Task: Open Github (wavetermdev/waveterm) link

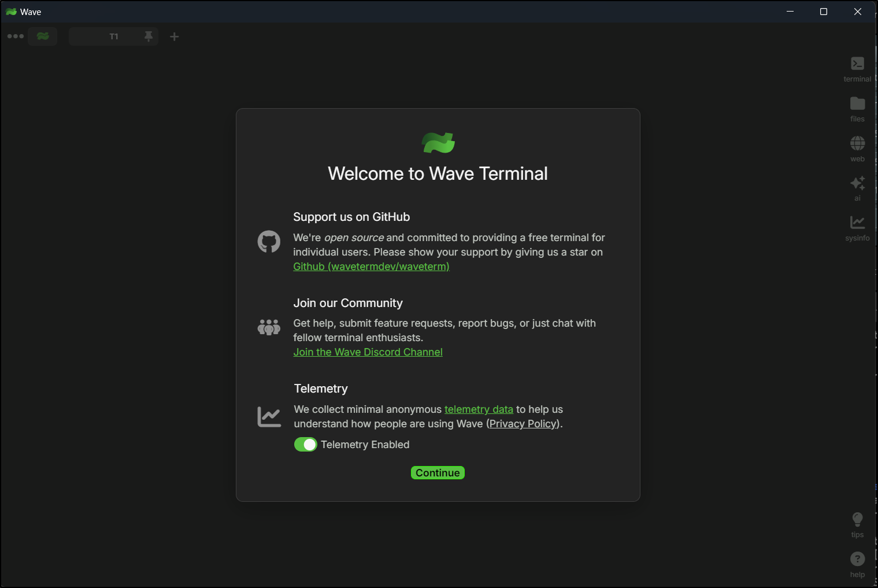Action: [371, 267]
